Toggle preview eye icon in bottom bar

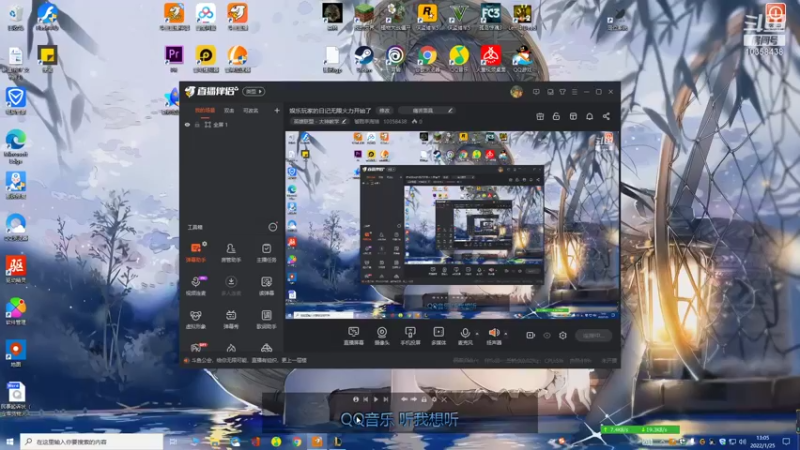click(x=547, y=335)
